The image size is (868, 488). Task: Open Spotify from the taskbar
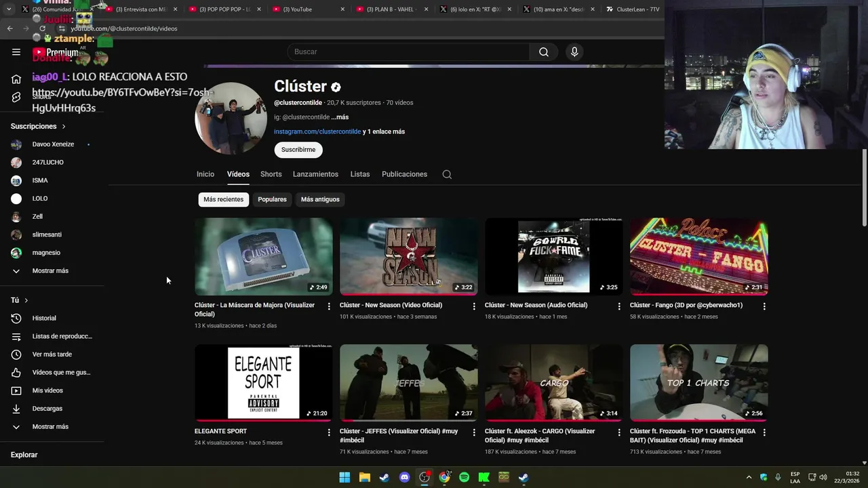(x=464, y=477)
